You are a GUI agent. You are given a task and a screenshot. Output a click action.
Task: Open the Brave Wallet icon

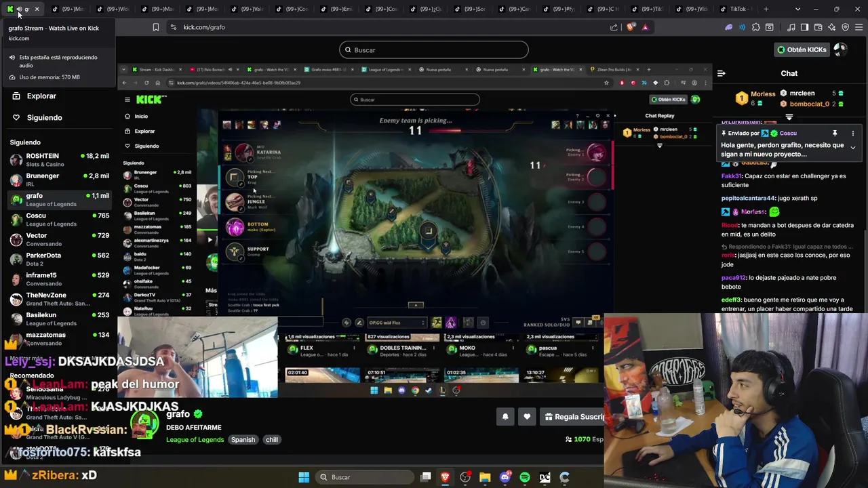tap(818, 27)
